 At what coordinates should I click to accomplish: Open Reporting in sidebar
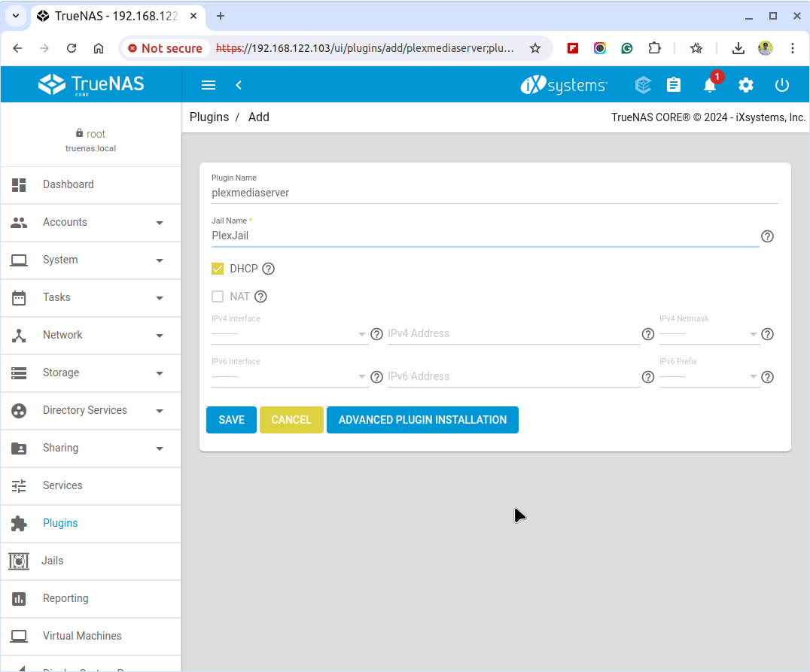[x=91, y=599]
